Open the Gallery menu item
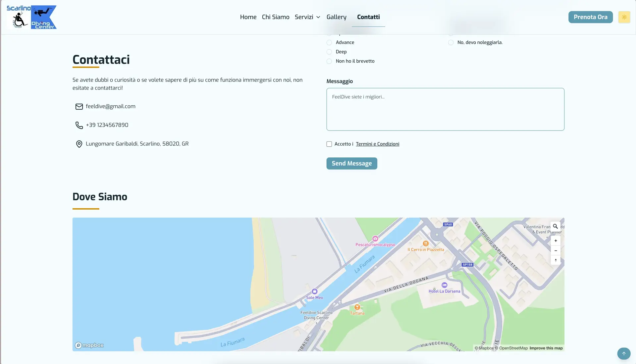This screenshot has height=364, width=636. pyautogui.click(x=336, y=17)
